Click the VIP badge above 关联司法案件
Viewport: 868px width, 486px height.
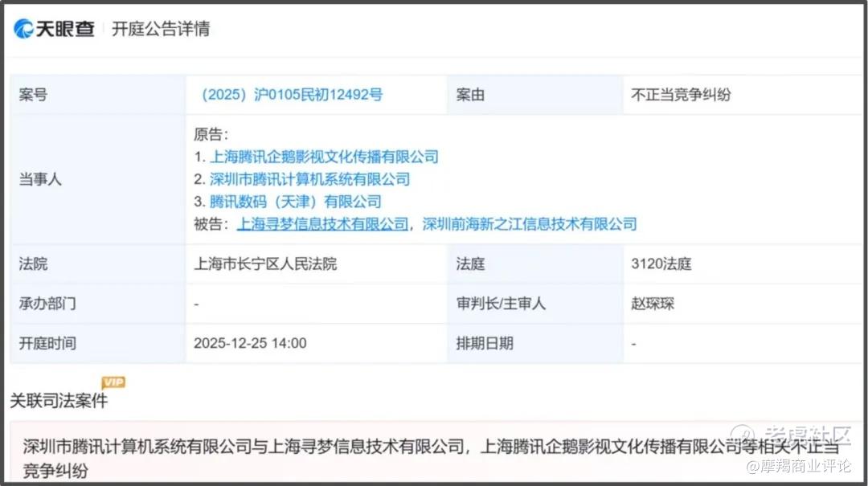pyautogui.click(x=113, y=382)
